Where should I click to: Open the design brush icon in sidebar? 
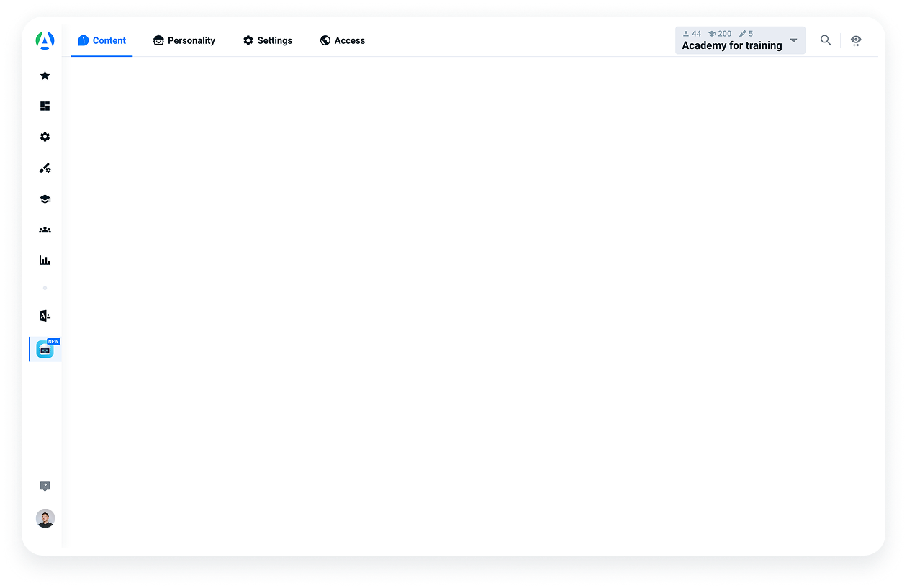click(45, 168)
